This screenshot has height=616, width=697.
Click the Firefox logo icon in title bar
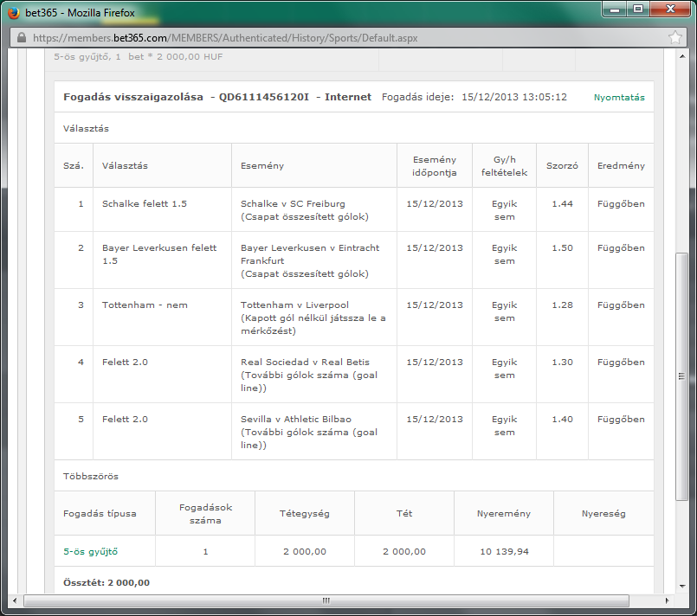tap(14, 13)
